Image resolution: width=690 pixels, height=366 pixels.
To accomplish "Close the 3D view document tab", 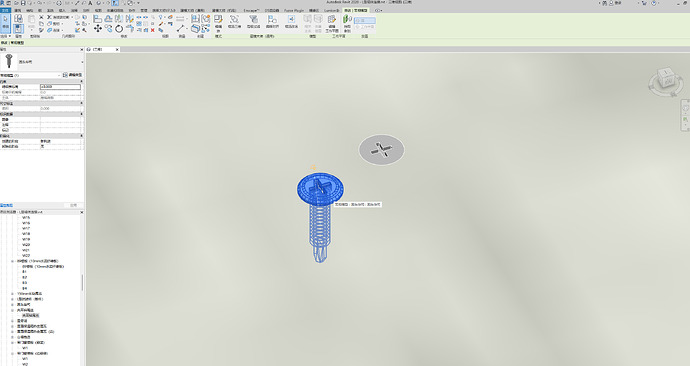I will coord(117,50).
